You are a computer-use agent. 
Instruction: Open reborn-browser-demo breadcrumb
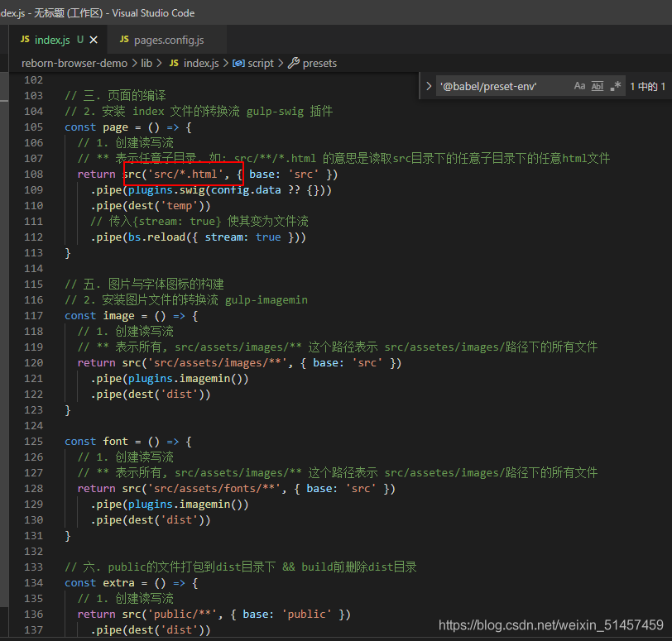click(x=74, y=64)
